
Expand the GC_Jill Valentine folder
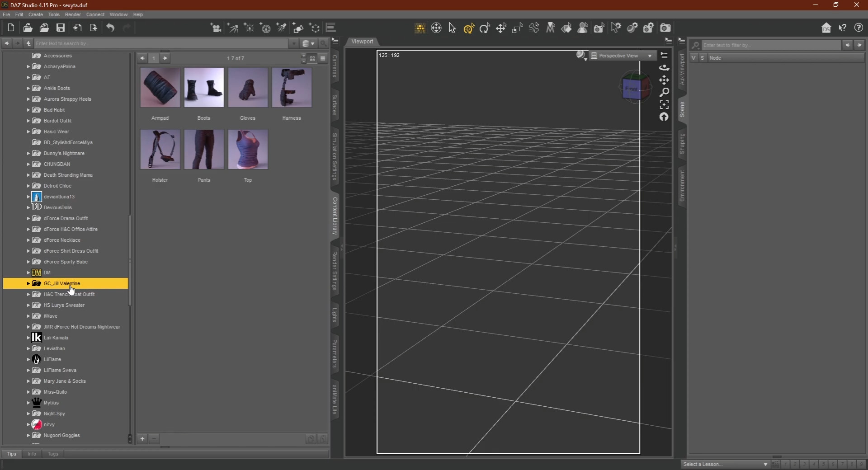pos(28,283)
